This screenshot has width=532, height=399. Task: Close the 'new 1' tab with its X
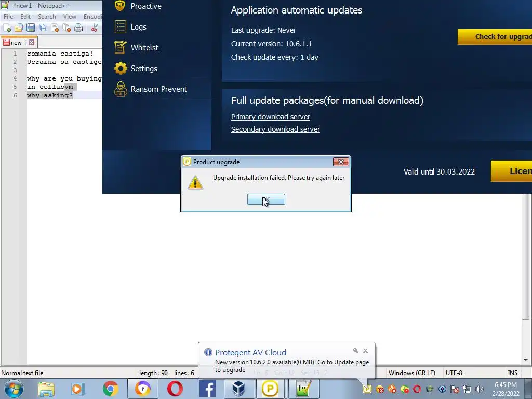(x=32, y=43)
